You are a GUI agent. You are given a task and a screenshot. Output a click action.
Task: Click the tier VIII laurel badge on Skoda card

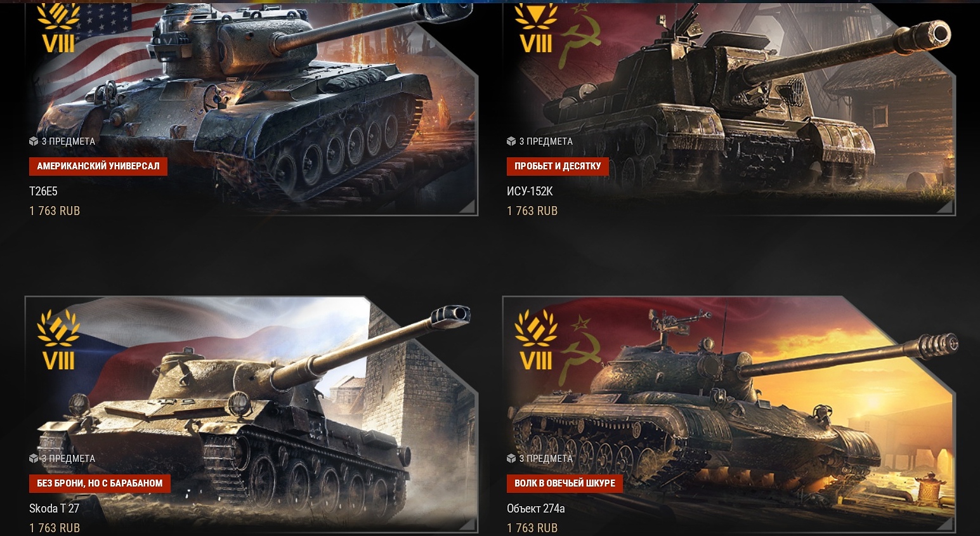coord(58,340)
